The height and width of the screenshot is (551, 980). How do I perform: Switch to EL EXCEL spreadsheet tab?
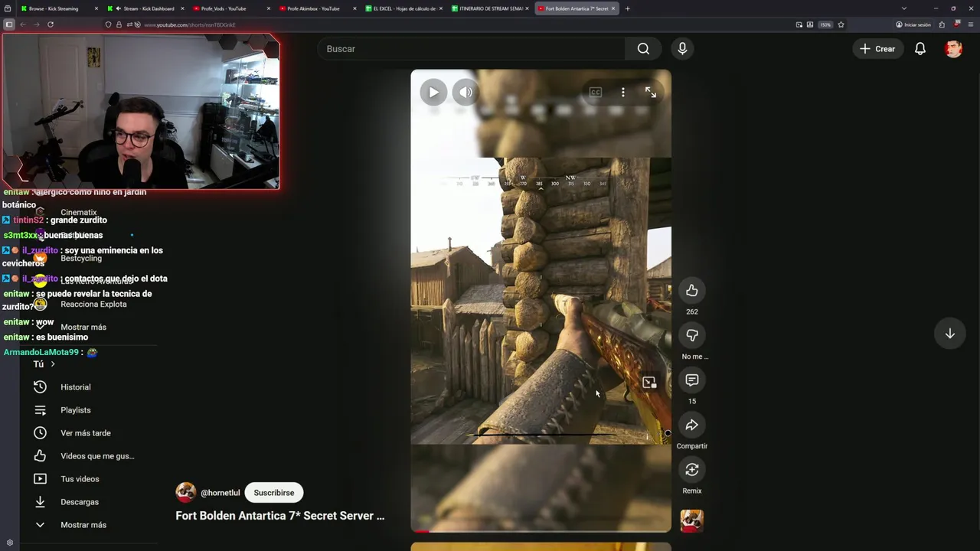(402, 8)
